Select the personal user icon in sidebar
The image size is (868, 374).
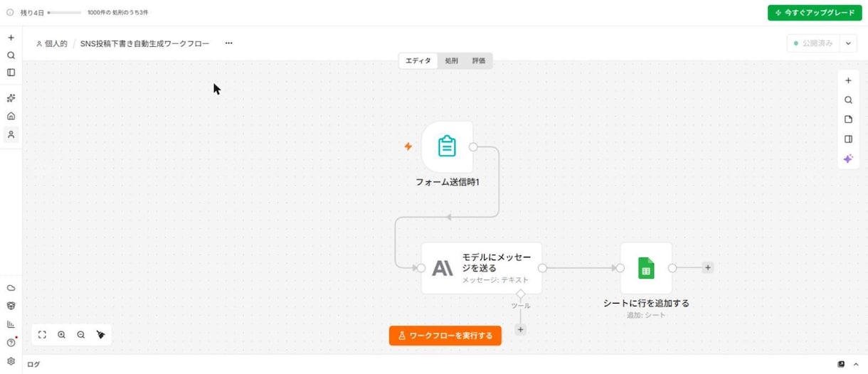pos(11,134)
